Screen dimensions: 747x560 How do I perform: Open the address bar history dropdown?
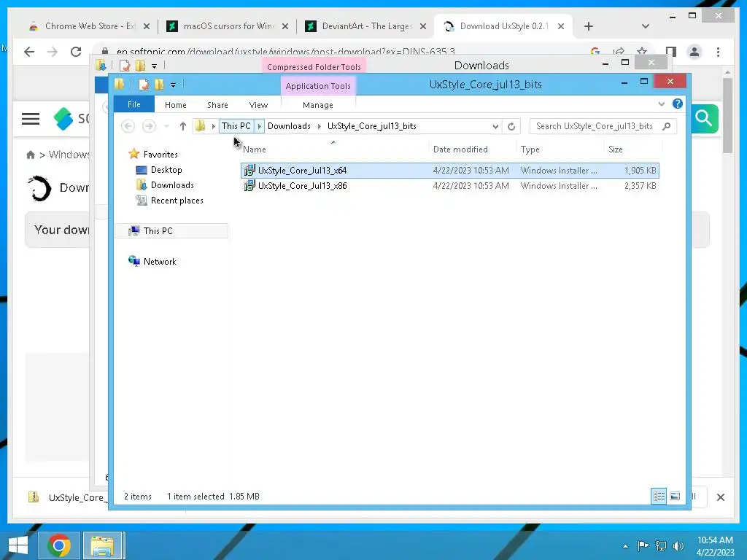(495, 126)
